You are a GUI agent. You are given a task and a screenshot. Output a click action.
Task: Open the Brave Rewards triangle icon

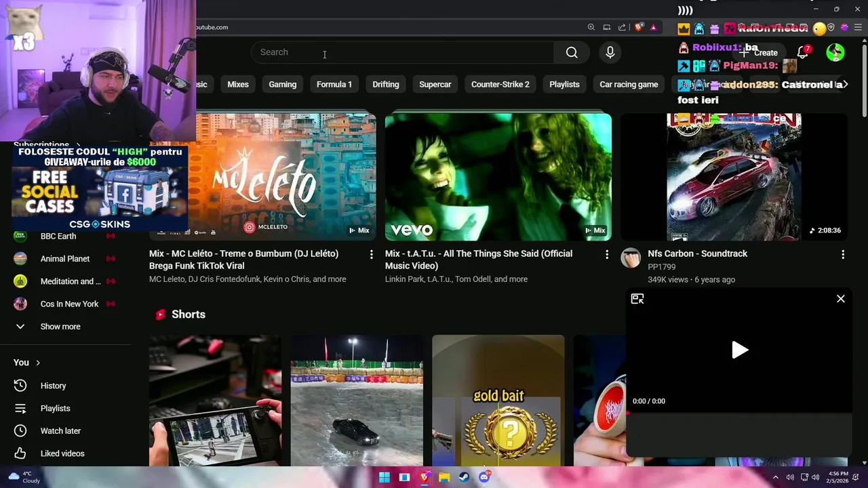pyautogui.click(x=653, y=27)
